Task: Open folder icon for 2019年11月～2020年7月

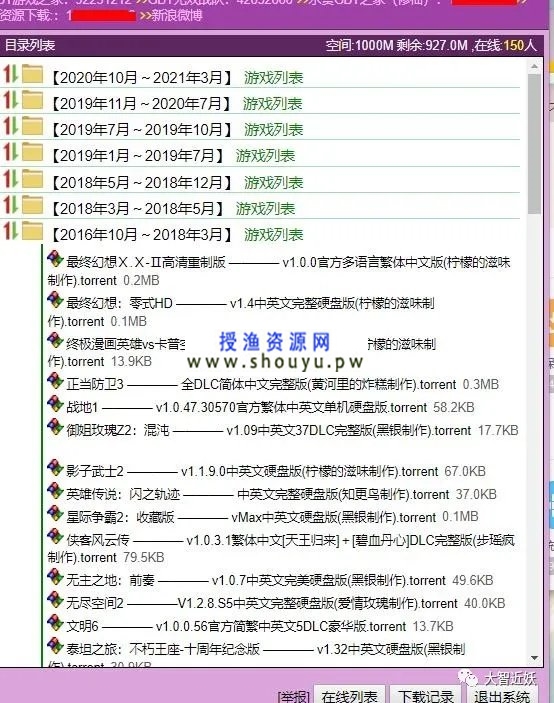Action: pos(32,100)
